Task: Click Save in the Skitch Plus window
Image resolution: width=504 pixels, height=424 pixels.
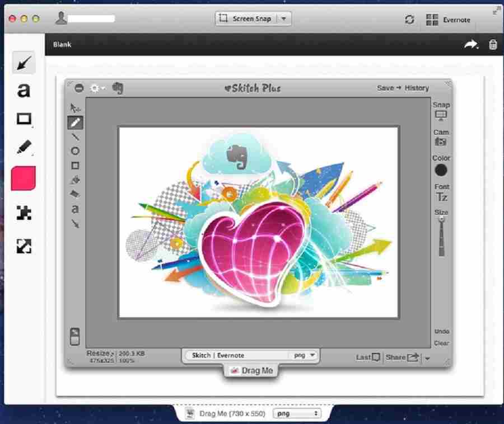Action: pos(385,88)
